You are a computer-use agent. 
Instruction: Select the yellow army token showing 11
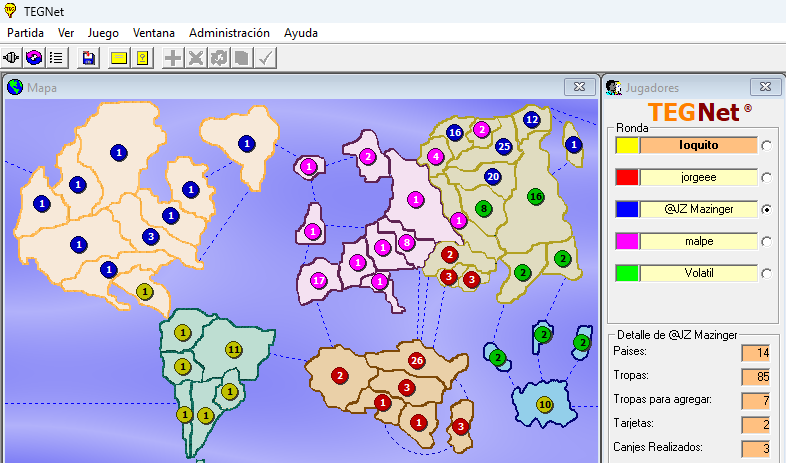point(234,349)
